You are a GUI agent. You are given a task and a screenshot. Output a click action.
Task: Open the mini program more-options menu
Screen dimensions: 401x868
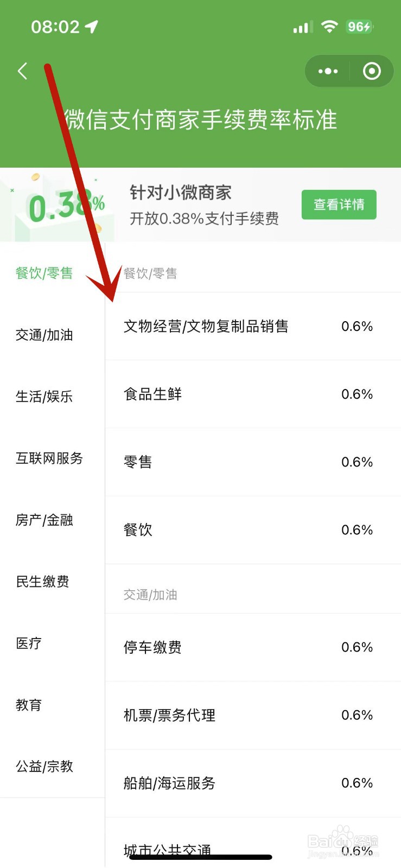click(x=328, y=71)
